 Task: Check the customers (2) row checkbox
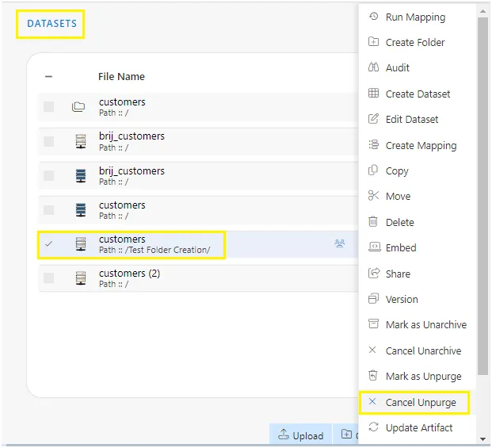[48, 278]
